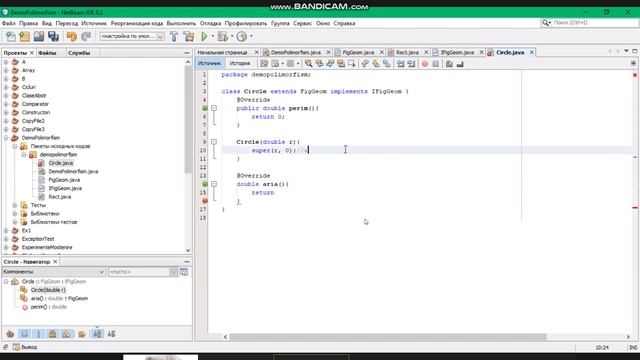Switch to the FigGeom.java editor tab

pyautogui.click(x=358, y=53)
